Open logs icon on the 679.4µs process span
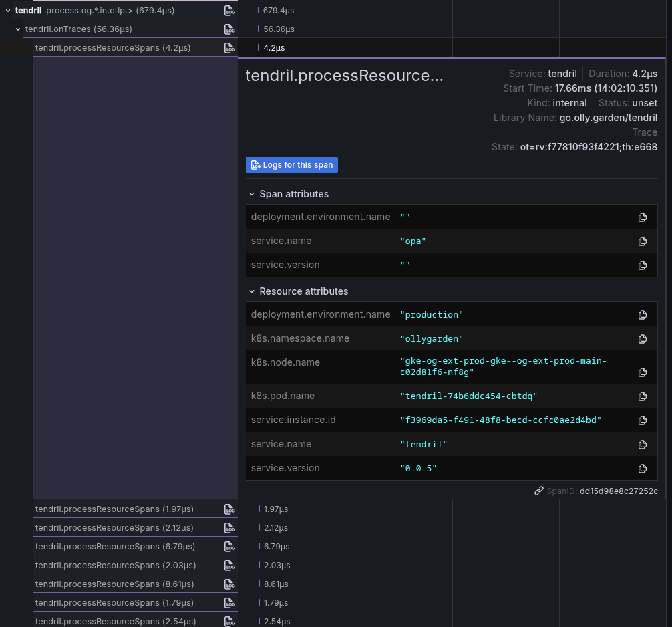 tap(229, 11)
